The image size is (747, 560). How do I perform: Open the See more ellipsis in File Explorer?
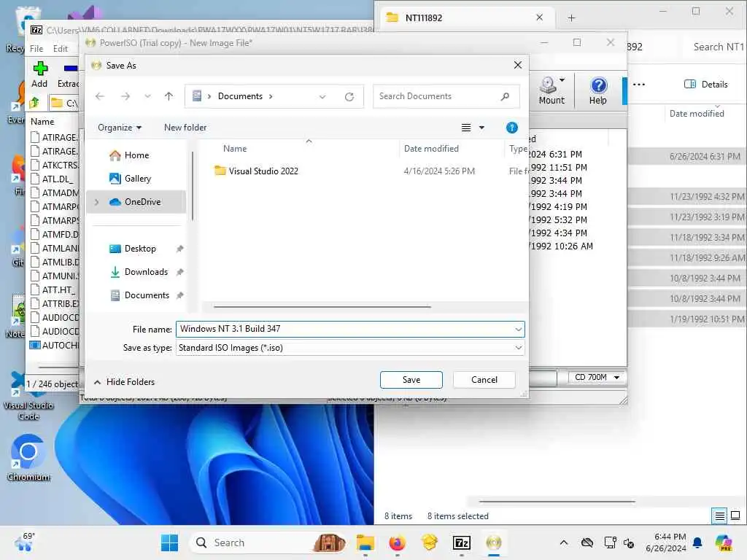coord(639,85)
